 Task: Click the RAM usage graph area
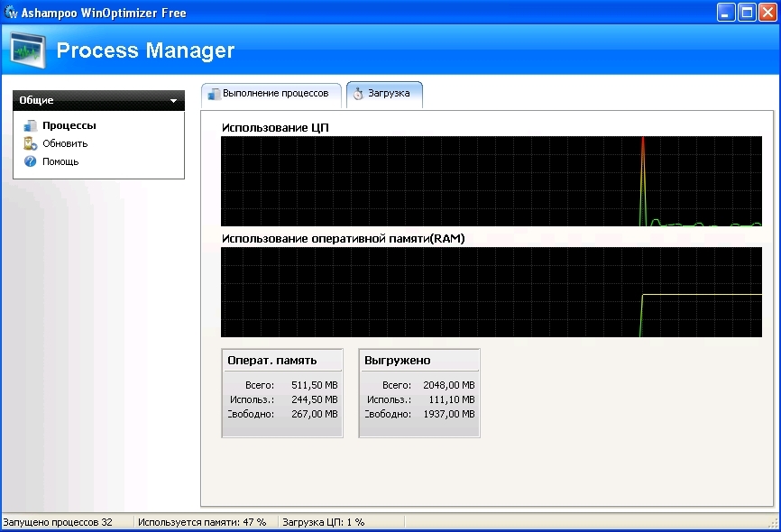pos(492,292)
